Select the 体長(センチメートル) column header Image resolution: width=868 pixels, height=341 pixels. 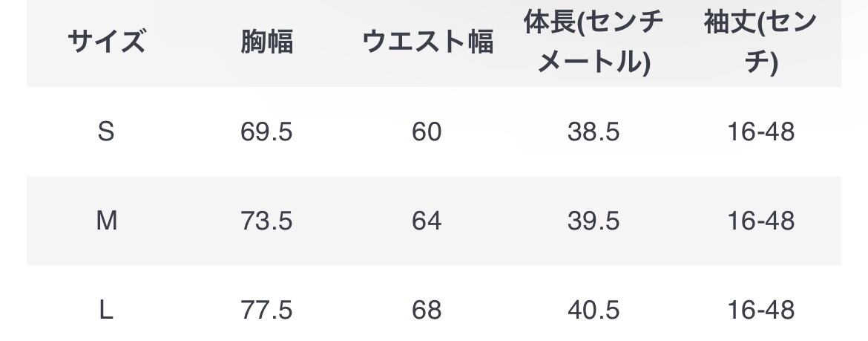[x=593, y=42]
